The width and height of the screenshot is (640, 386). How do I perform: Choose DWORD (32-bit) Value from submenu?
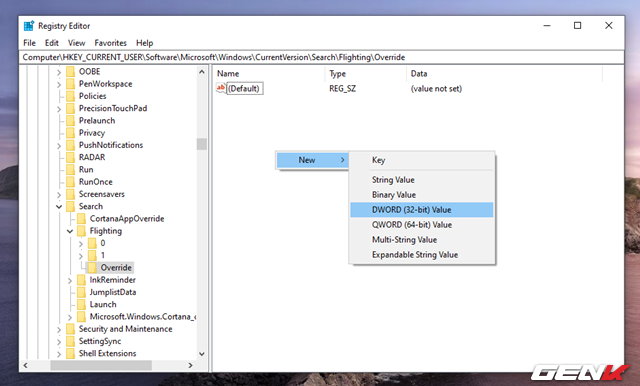(422, 210)
